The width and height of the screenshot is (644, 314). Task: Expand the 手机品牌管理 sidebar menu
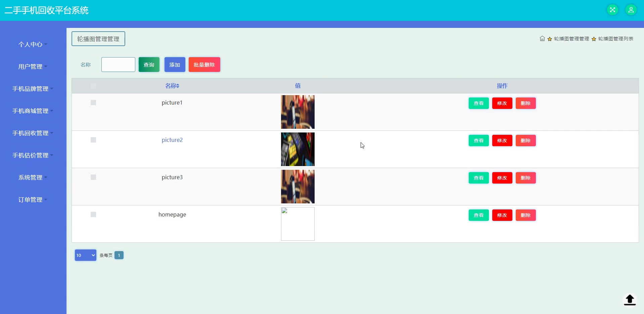point(33,89)
